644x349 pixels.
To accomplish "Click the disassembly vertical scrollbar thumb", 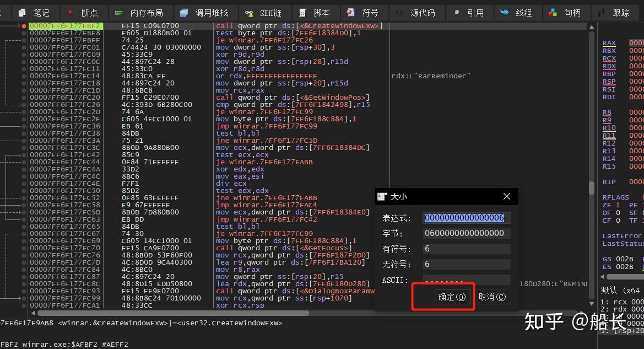I will pyautogui.click(x=592, y=187).
